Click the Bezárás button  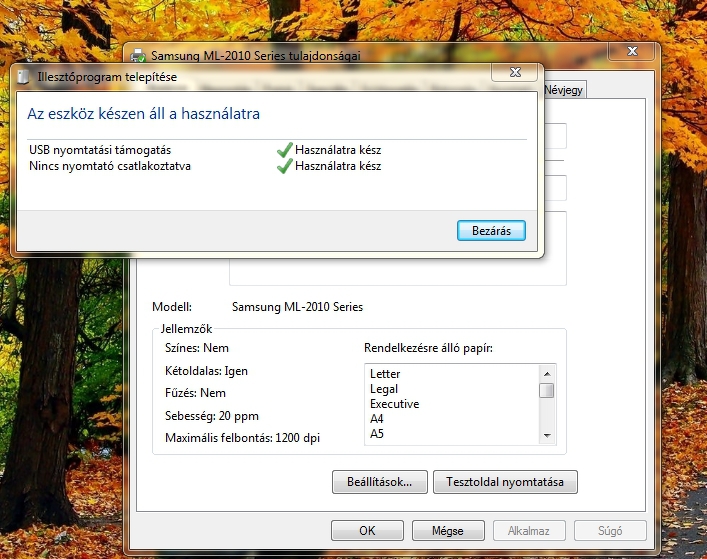click(x=491, y=230)
